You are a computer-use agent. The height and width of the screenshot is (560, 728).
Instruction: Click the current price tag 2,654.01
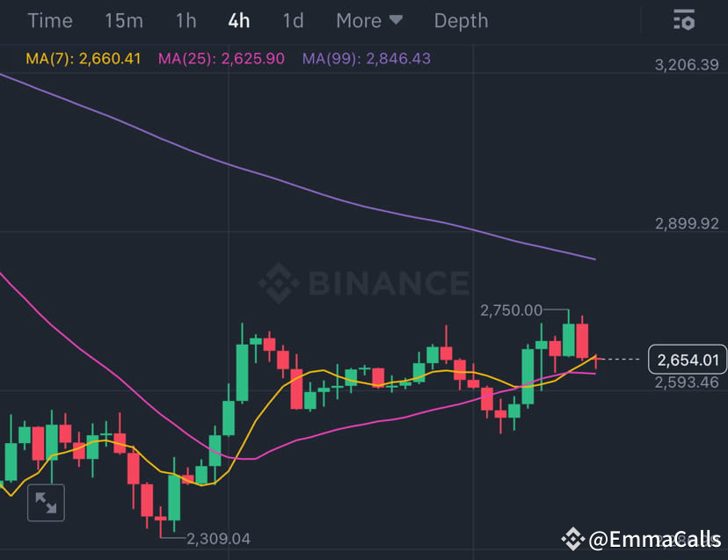(686, 360)
